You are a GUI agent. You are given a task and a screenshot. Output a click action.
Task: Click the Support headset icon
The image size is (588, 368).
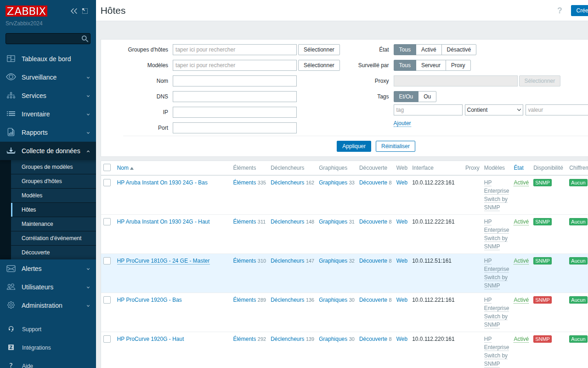(x=11, y=329)
